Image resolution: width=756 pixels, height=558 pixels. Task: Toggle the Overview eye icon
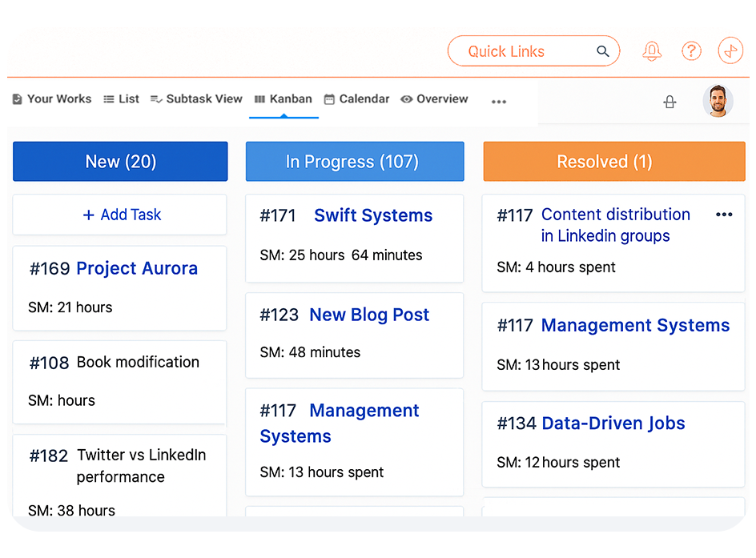(407, 98)
